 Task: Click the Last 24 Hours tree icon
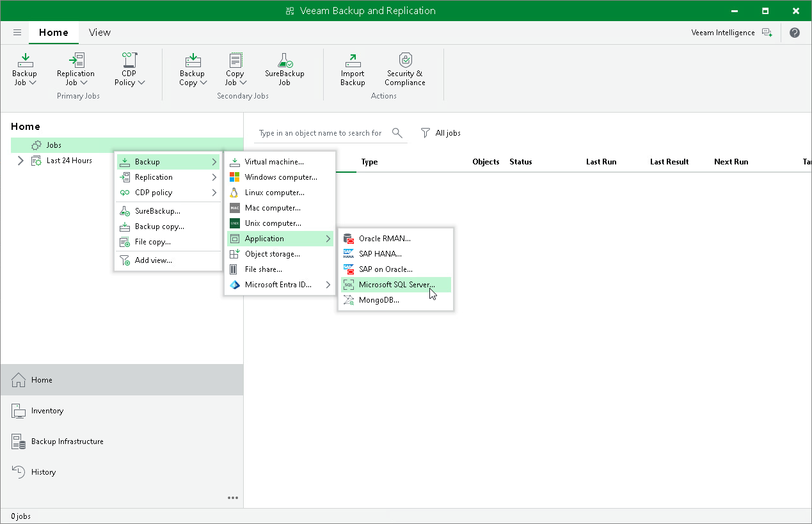(36, 161)
